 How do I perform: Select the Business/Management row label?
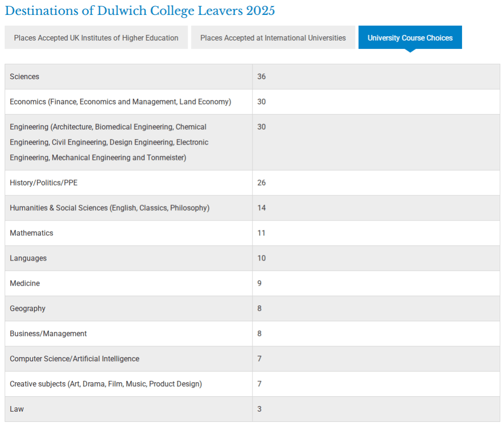[x=49, y=334]
